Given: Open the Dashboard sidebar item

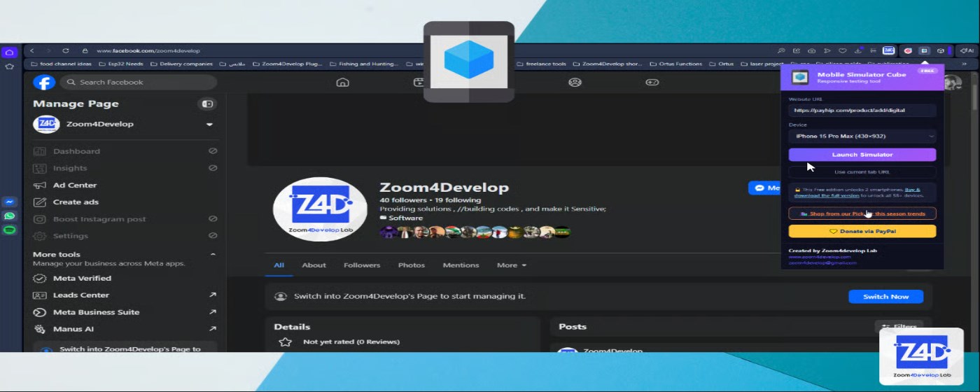Looking at the screenshot, I should [x=126, y=151].
